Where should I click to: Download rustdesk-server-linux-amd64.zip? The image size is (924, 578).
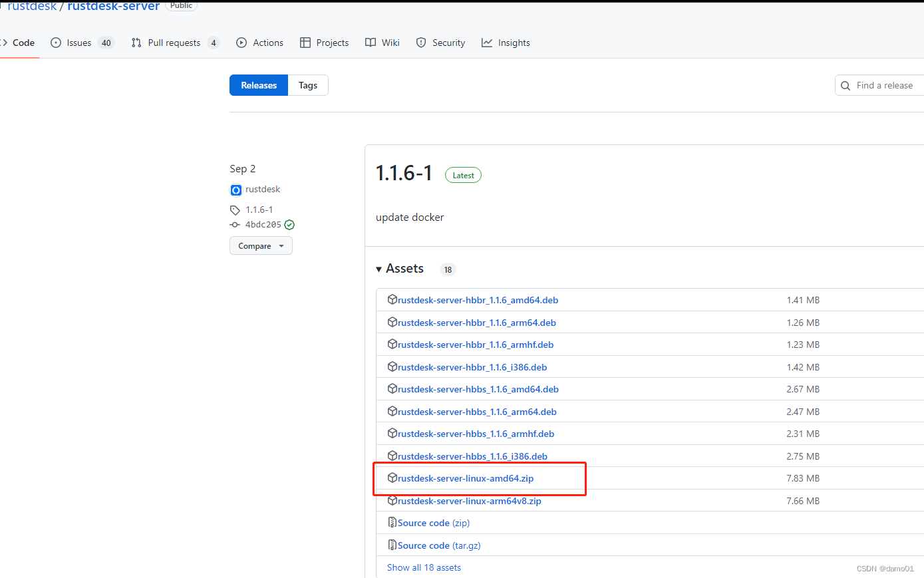pyautogui.click(x=466, y=478)
